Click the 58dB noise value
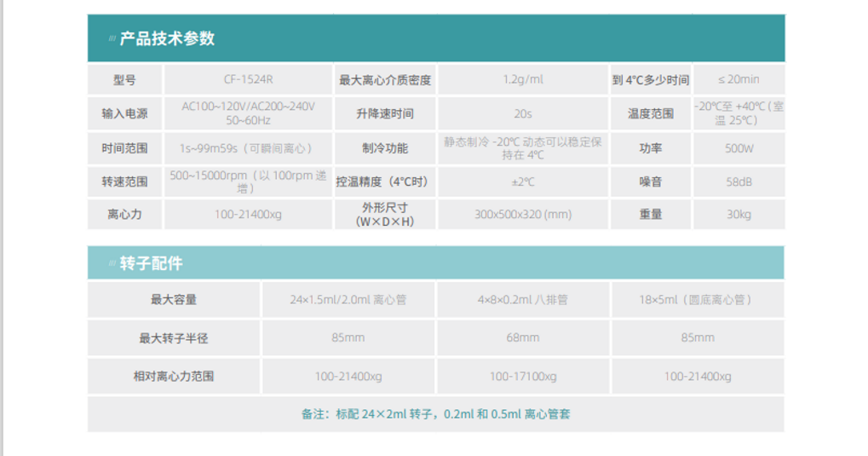This screenshot has height=456, width=868. tap(739, 182)
